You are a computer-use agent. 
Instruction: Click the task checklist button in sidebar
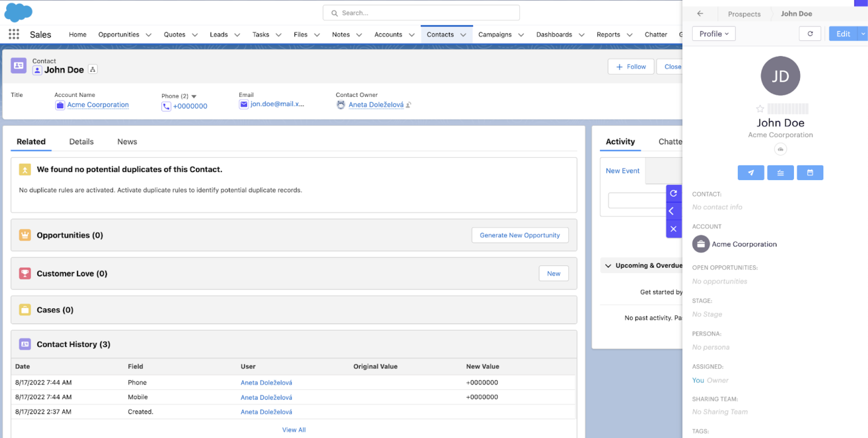click(x=780, y=173)
